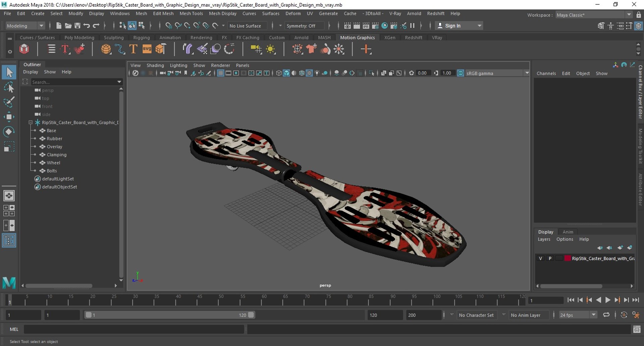Click the auto keyframe toggle icon

coord(624,315)
